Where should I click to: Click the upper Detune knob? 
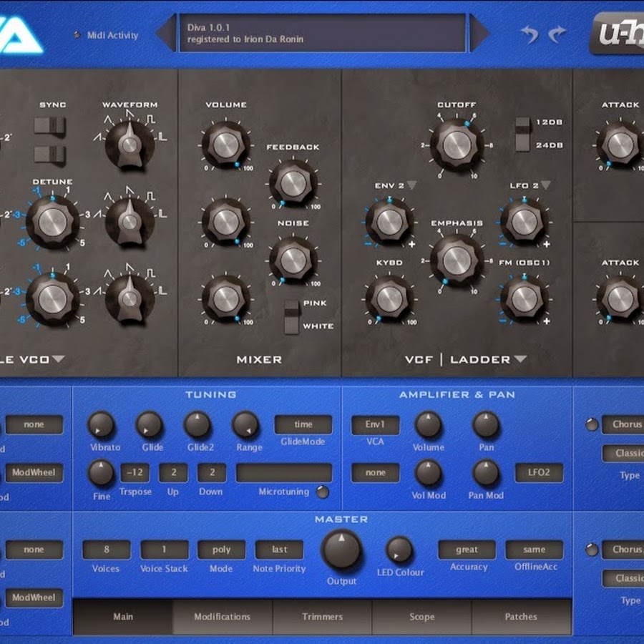coord(52,222)
